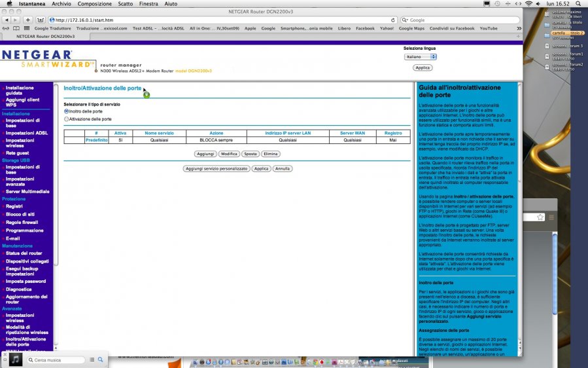Open 'Impostazioni ADSL' sidebar link

(27, 133)
